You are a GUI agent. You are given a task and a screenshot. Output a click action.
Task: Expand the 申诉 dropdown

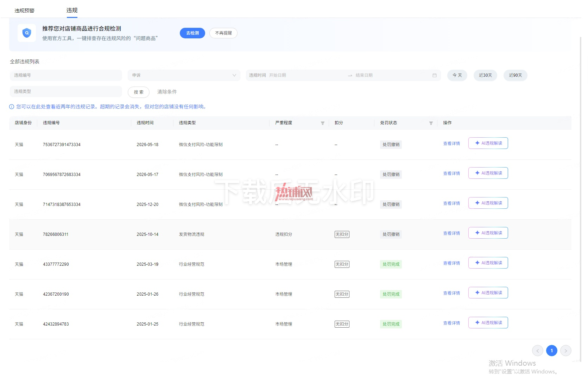pyautogui.click(x=184, y=75)
